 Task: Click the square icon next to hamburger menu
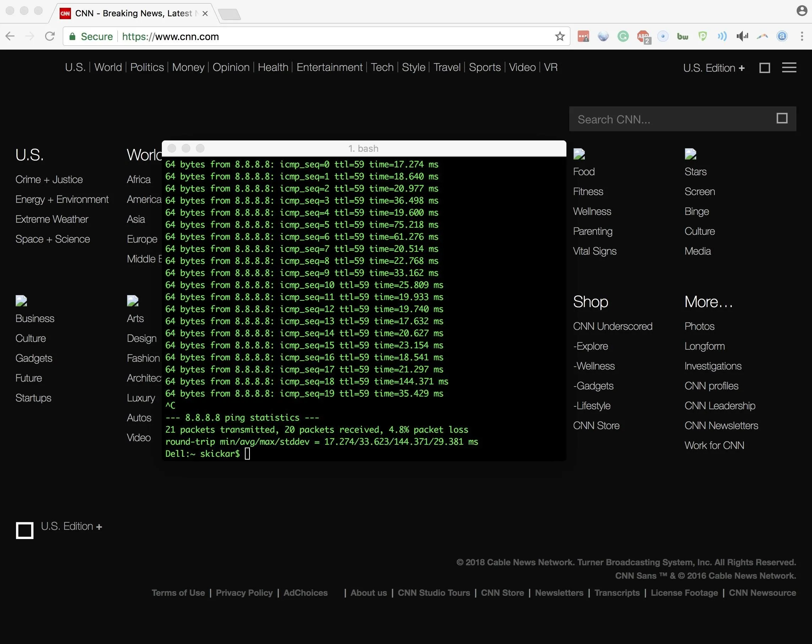(764, 68)
